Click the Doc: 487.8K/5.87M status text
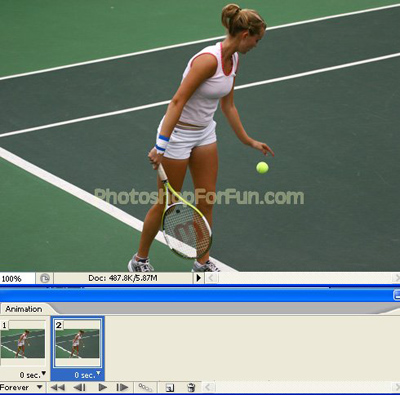Viewport: 400px width, 395px height. [x=123, y=278]
